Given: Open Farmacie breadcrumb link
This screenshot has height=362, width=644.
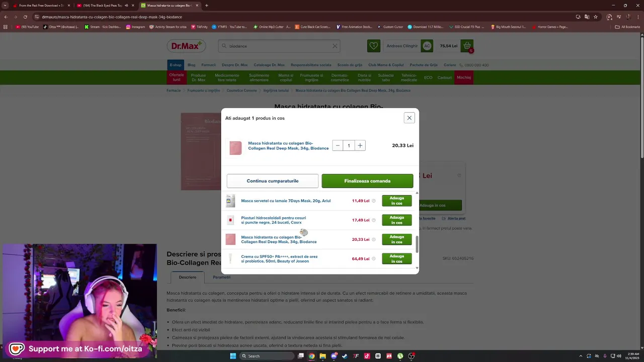Looking at the screenshot, I should pyautogui.click(x=174, y=90).
